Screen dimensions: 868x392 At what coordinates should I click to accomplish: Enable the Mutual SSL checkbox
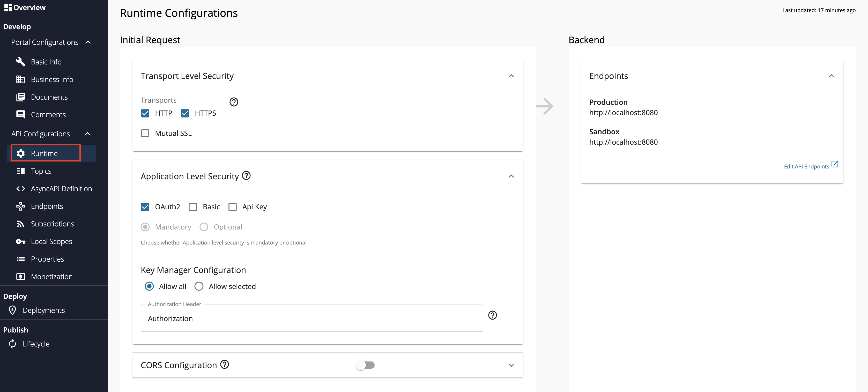tap(145, 133)
